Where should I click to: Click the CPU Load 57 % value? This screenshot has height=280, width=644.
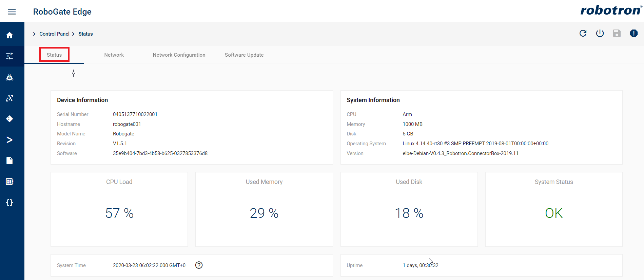click(119, 213)
